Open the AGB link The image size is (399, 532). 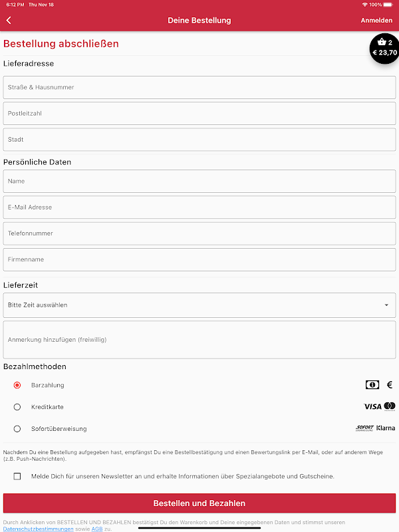pos(96,529)
